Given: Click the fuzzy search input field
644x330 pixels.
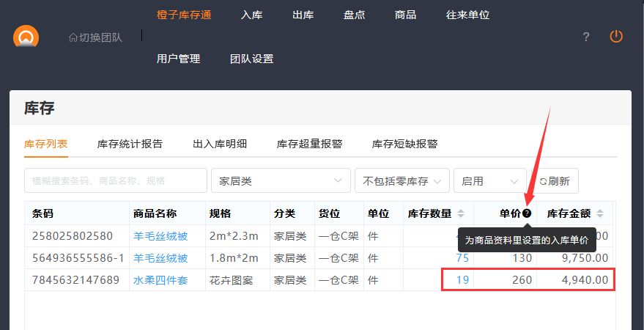Looking at the screenshot, I should [116, 180].
